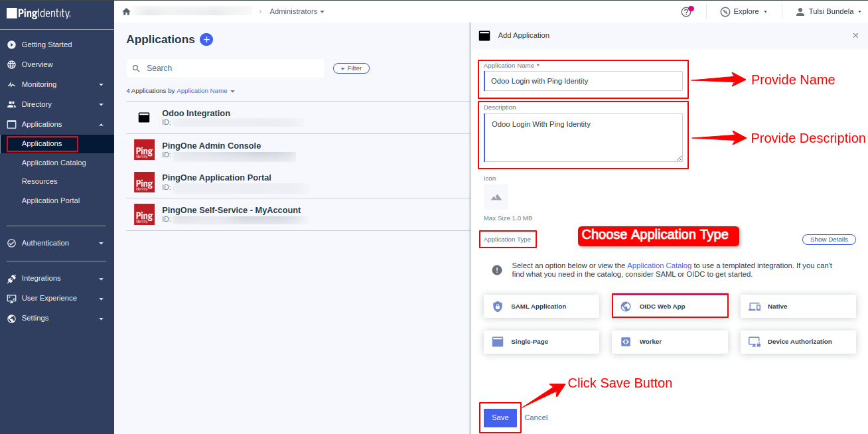868x434 pixels.
Task: Click the User Experience sidebar icon
Action: point(11,298)
